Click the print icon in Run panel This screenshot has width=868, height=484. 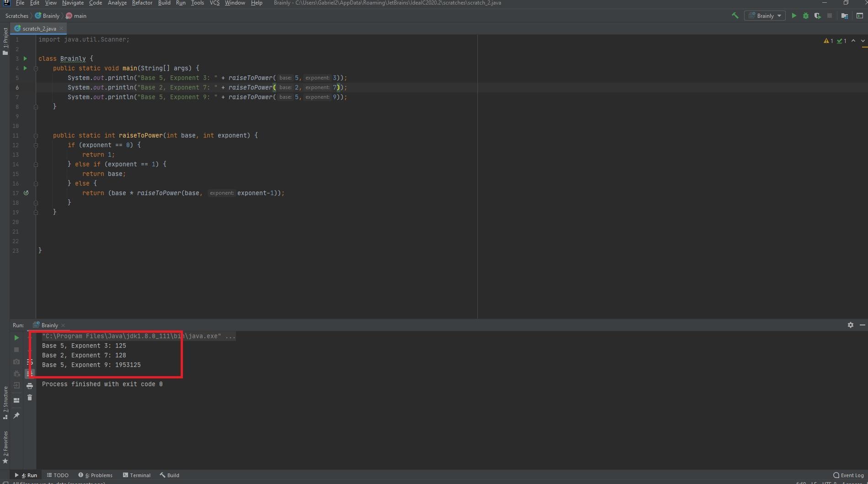[x=30, y=386]
